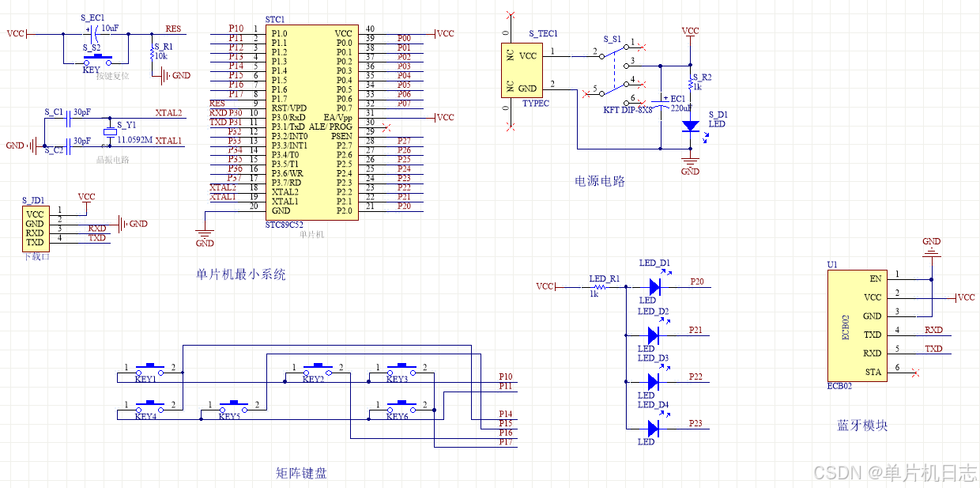This screenshot has height=488, width=980.
Task: Select the LED_D2 diode symbol
Action: [653, 335]
